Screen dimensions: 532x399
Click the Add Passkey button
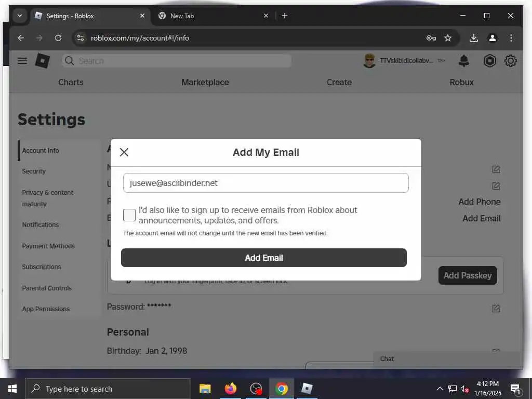click(x=468, y=275)
